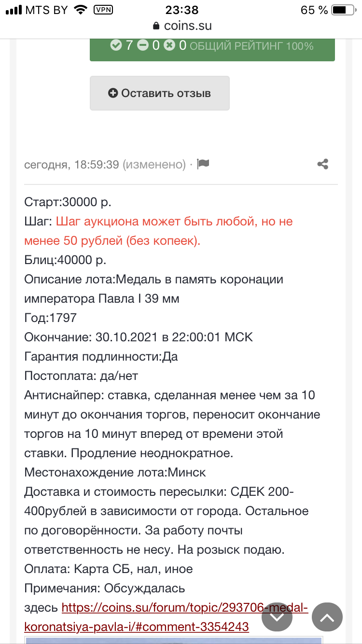Tap the scroll-down chevron circle button
The height and width of the screenshot is (644, 362).
tap(277, 617)
